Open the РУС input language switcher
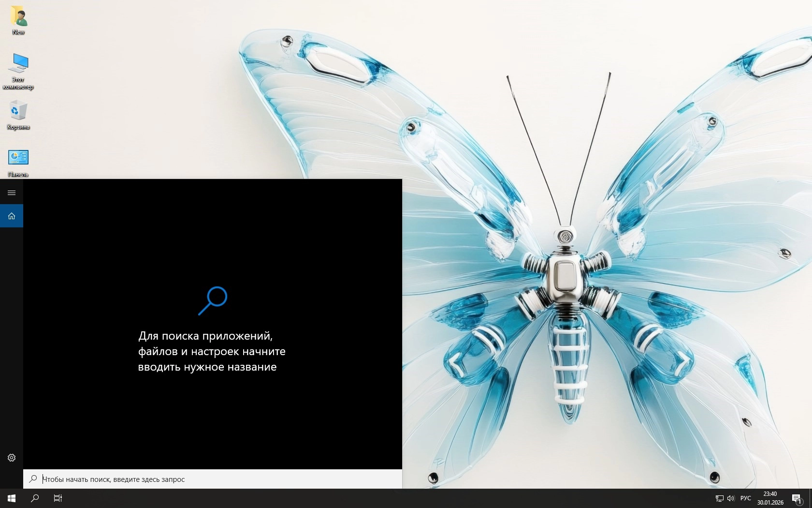 [746, 498]
